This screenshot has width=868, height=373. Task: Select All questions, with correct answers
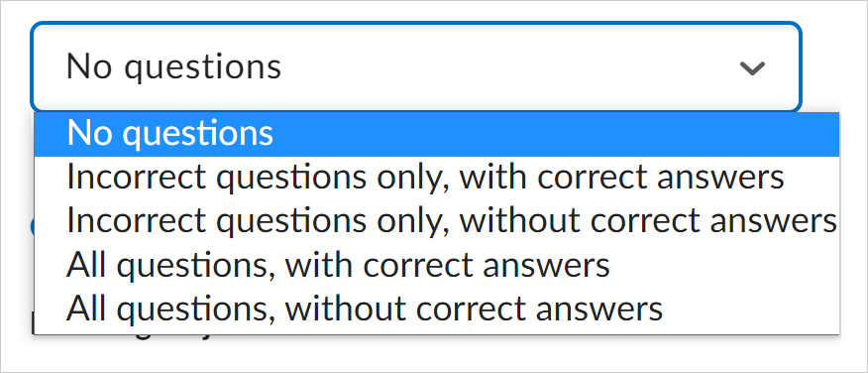point(437,266)
